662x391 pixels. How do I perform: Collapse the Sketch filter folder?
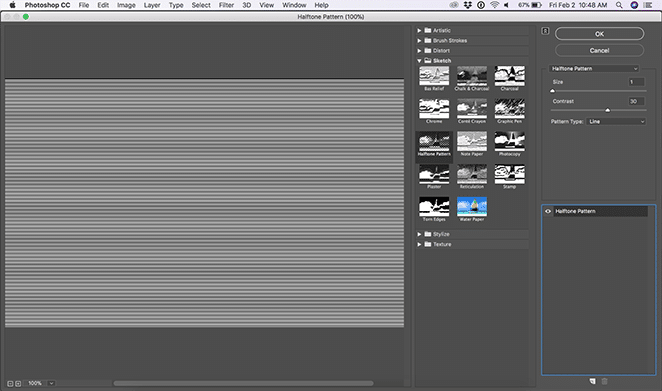click(x=419, y=61)
